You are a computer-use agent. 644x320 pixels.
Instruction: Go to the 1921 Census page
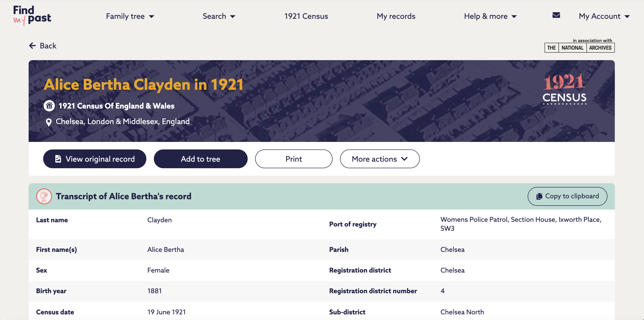pos(306,16)
